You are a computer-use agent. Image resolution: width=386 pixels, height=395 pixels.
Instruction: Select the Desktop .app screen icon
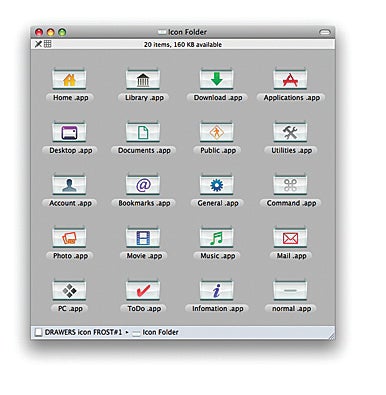point(69,132)
